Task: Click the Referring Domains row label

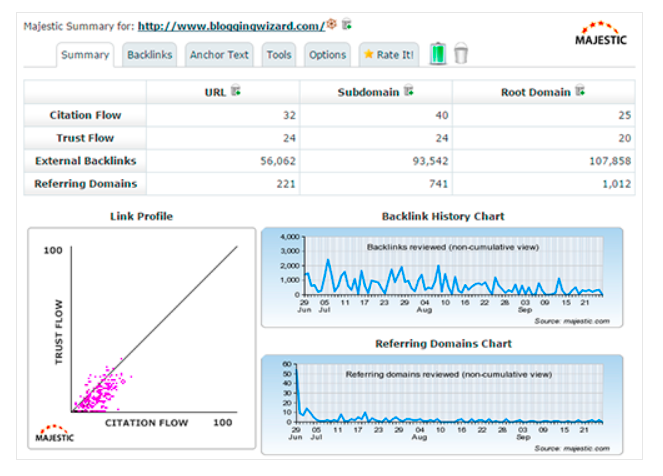Action: click(x=85, y=184)
